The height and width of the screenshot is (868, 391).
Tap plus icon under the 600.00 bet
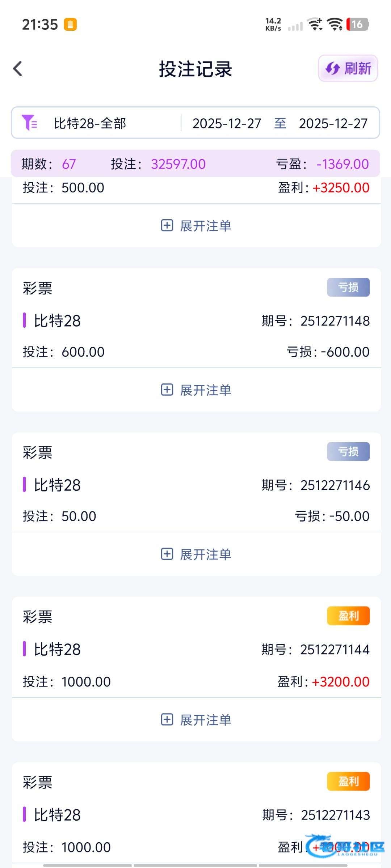[x=167, y=390]
